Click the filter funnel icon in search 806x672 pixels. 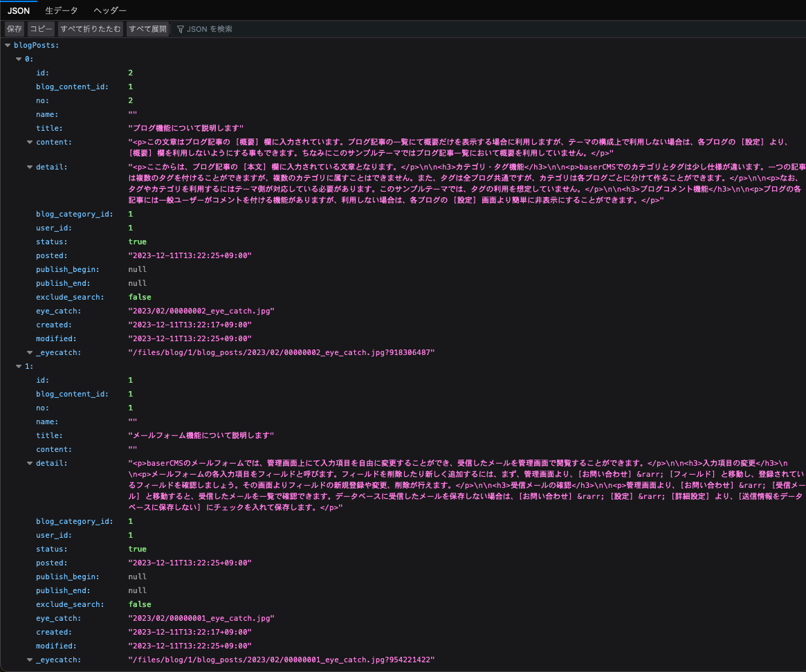(181, 29)
